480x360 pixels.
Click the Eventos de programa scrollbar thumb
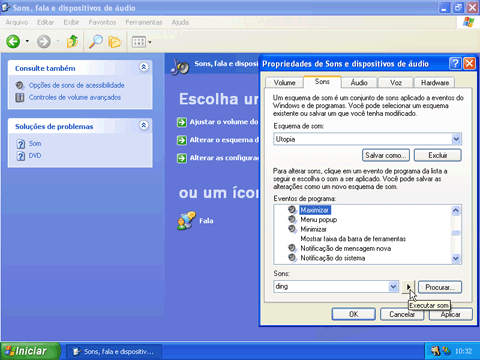456,233
